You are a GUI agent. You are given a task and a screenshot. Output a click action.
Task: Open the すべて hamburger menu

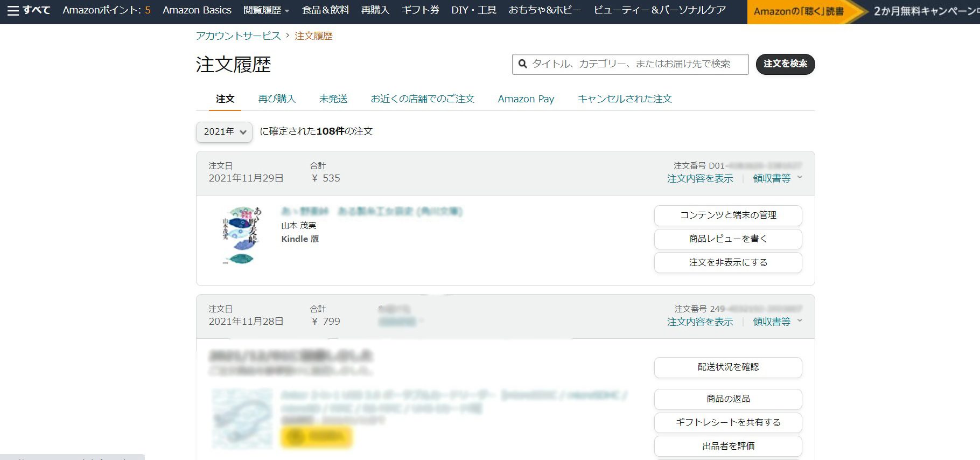coord(29,10)
